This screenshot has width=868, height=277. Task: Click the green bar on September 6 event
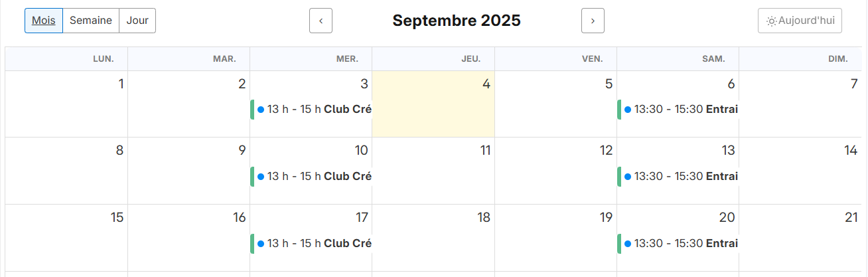[619, 110]
